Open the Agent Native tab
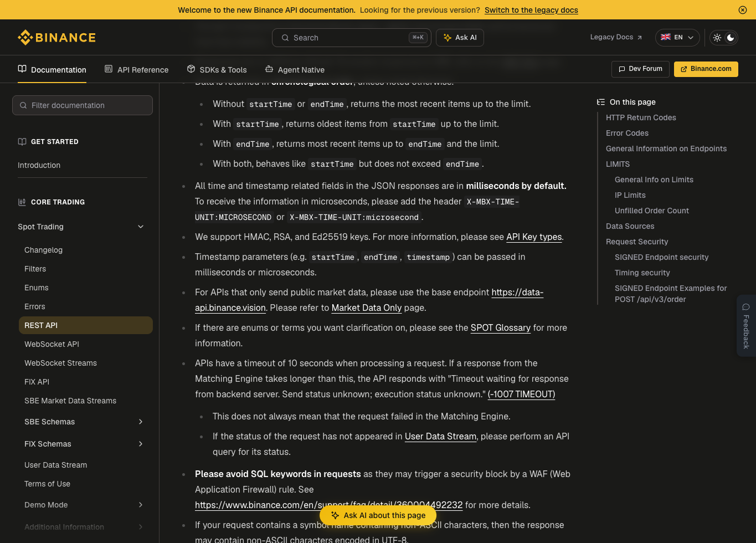 295,69
